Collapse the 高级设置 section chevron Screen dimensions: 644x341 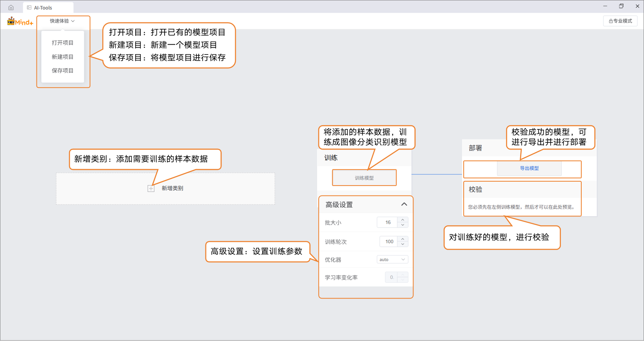point(404,204)
